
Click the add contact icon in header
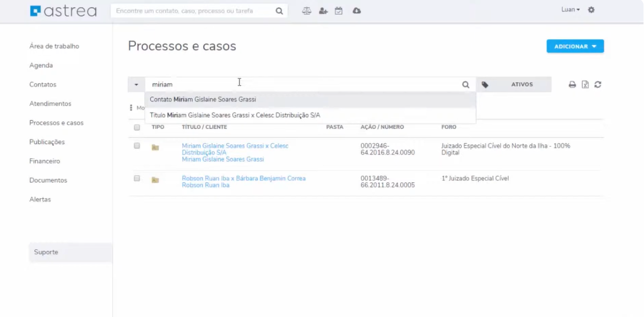click(x=323, y=11)
